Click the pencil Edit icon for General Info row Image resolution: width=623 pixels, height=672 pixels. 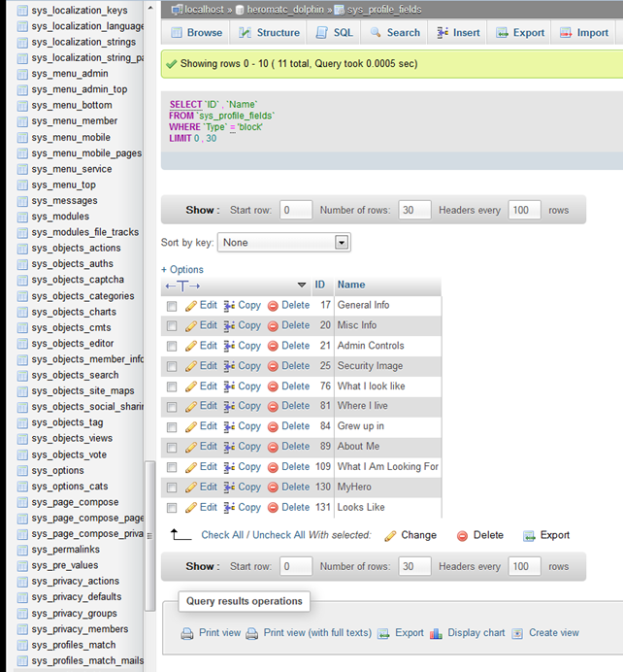pos(191,305)
